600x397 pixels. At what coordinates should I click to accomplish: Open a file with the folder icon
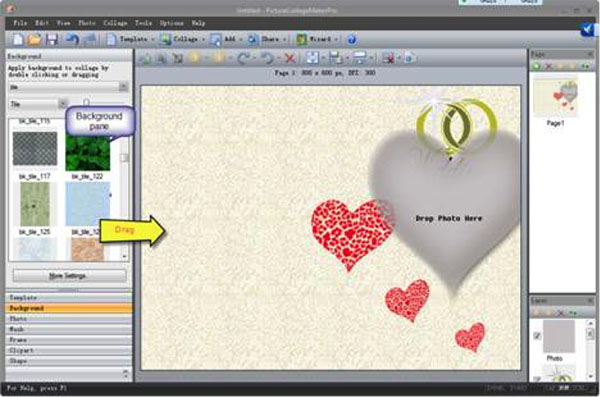point(34,39)
